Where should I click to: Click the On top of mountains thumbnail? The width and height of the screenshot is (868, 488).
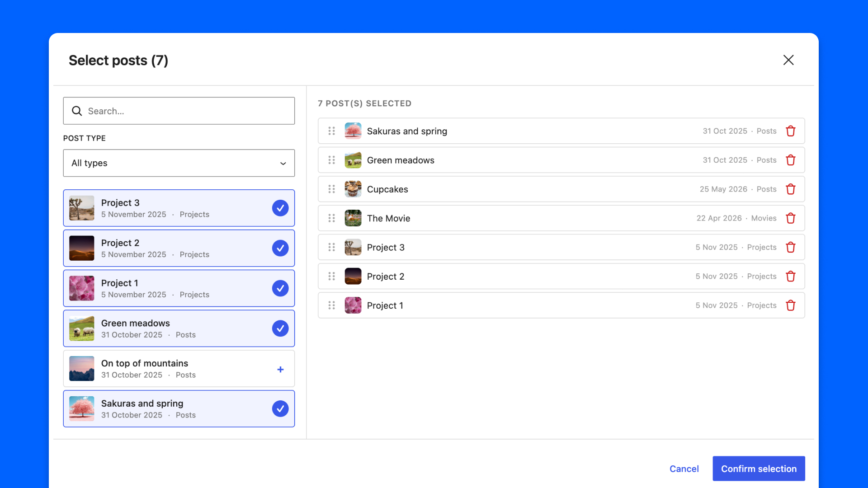[x=82, y=369]
